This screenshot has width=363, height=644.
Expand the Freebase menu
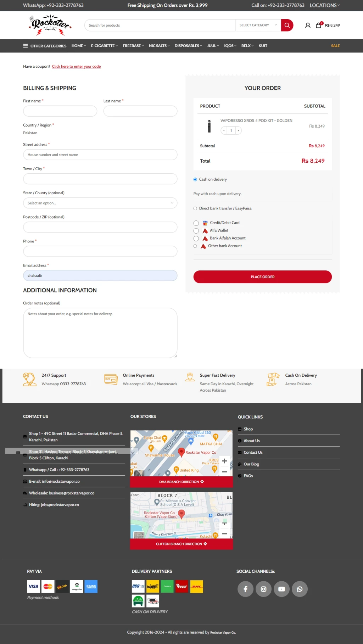pos(133,46)
